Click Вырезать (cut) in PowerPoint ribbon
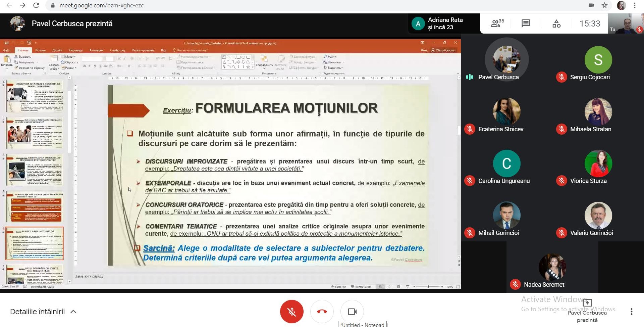The height and width of the screenshot is (327, 644). point(22,57)
